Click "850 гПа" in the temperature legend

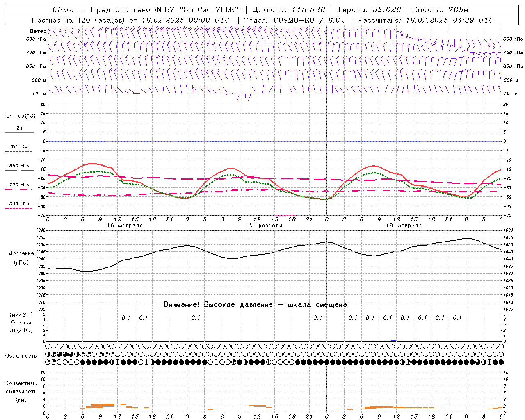[19, 166]
